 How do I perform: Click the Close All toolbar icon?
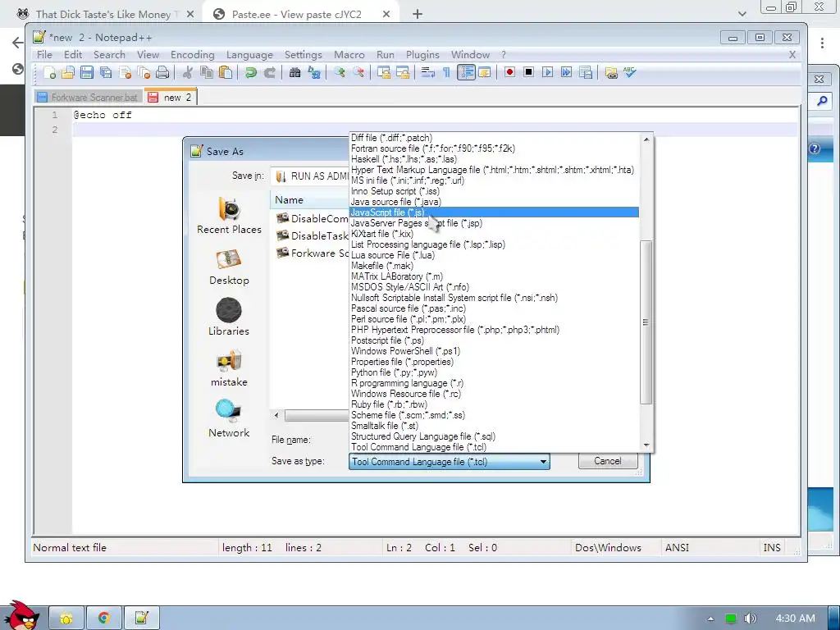pyautogui.click(x=144, y=72)
